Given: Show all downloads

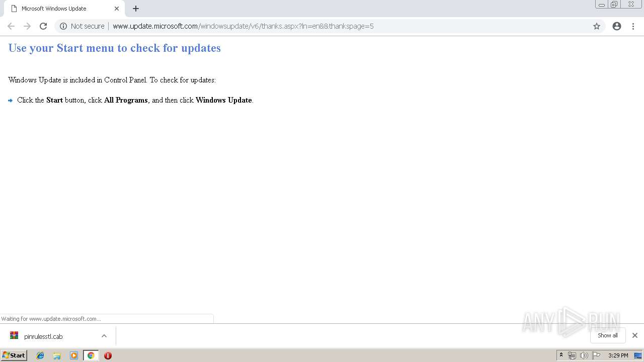Looking at the screenshot, I should pyautogui.click(x=608, y=335).
